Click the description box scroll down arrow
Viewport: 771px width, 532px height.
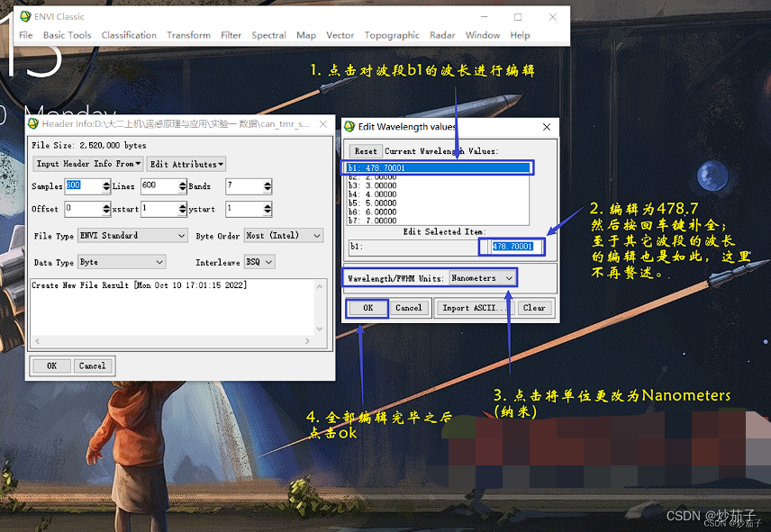pos(320,329)
